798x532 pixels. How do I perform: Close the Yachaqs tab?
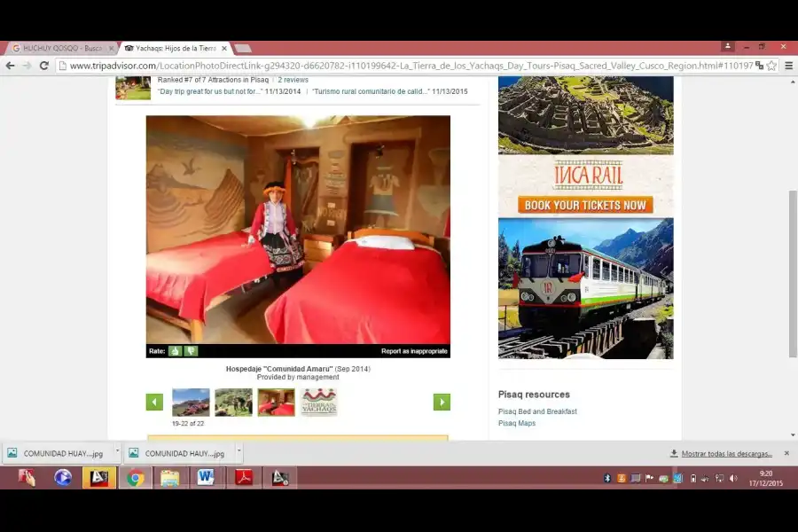[x=224, y=49]
